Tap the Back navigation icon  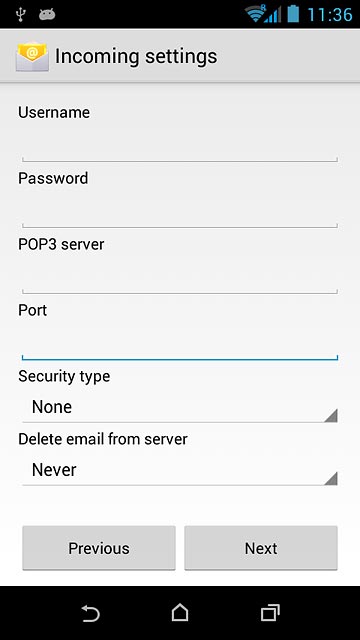tap(90, 613)
